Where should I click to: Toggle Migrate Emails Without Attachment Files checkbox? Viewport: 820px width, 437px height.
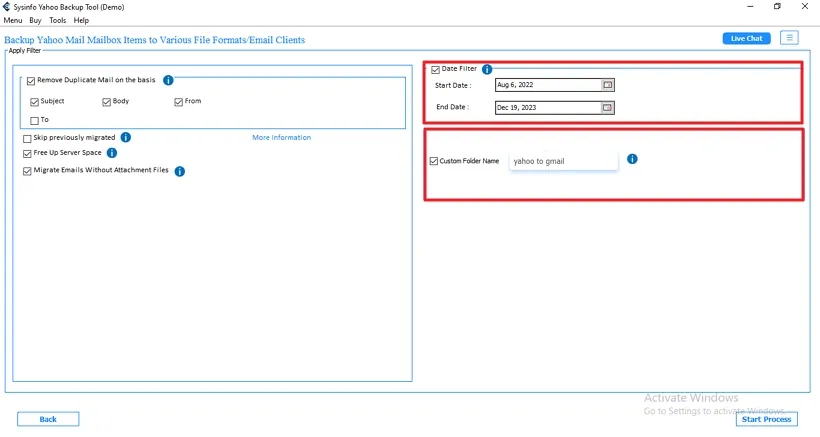(27, 171)
